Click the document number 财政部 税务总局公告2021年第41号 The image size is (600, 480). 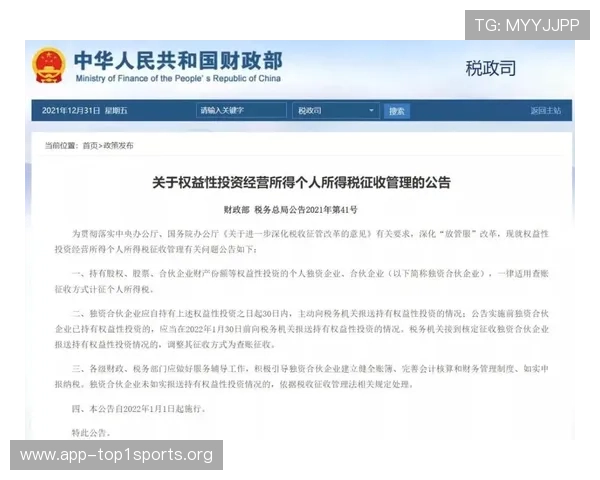(290, 210)
